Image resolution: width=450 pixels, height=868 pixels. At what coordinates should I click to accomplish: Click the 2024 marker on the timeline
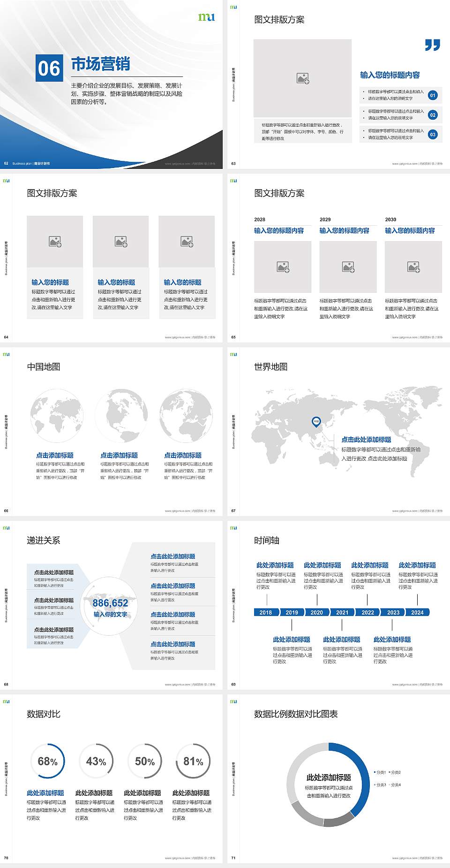[x=417, y=612]
